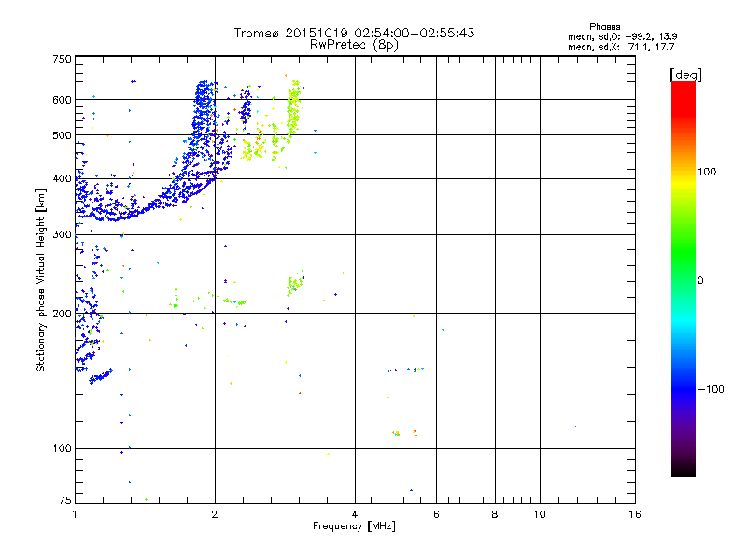Click the x-axis tick label "10"
747x560 pixels.
pyautogui.click(x=540, y=514)
